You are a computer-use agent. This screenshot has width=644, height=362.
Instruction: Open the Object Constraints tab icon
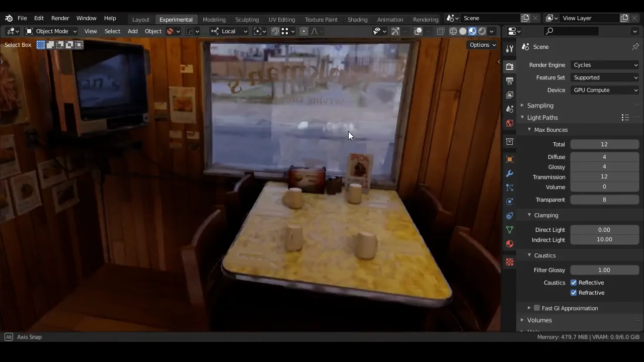pyautogui.click(x=510, y=216)
